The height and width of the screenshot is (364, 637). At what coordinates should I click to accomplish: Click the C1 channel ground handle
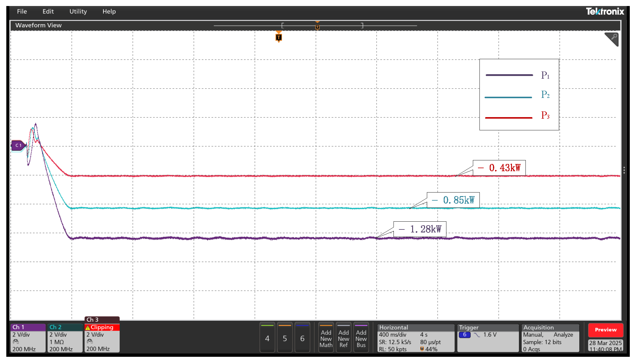pos(18,145)
